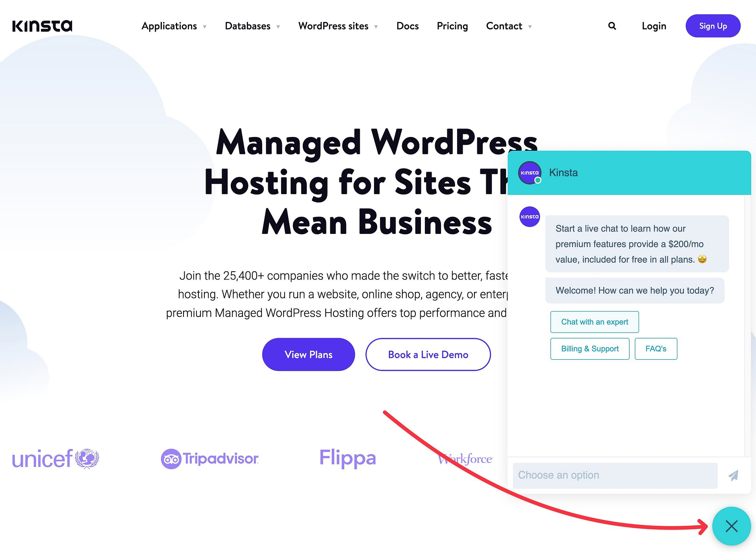Click the search icon in navigation bar
The height and width of the screenshot is (552, 756).
click(x=612, y=26)
